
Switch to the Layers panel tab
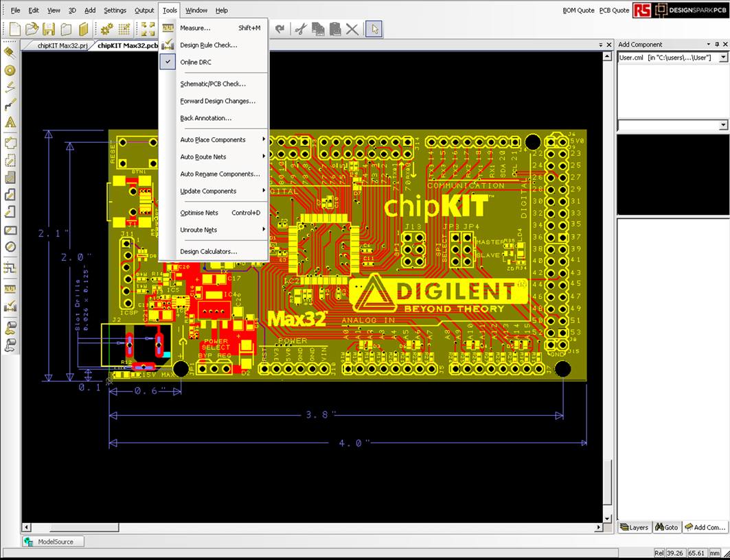pyautogui.click(x=635, y=528)
